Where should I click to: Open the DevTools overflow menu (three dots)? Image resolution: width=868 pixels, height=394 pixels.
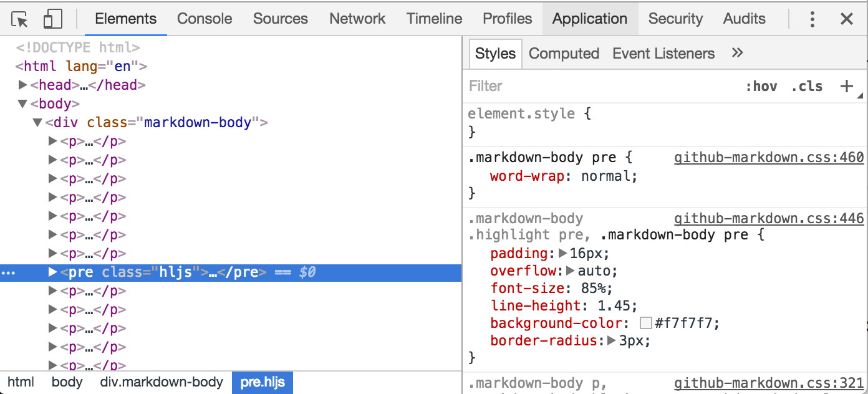click(812, 19)
